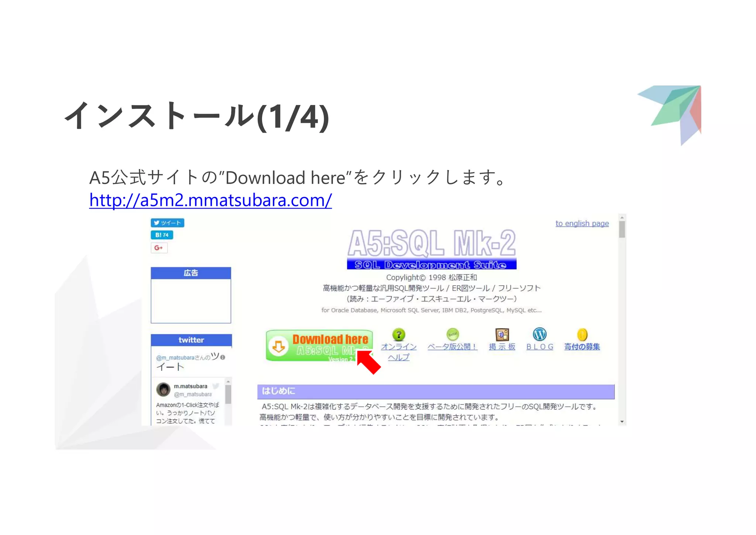Click the page scrollbar down arrow

(622, 422)
